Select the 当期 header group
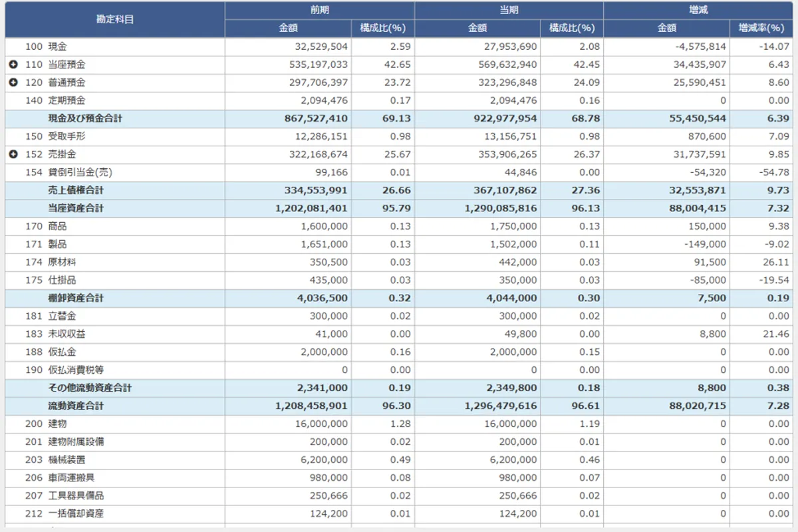This screenshot has width=798, height=532. 509,10
